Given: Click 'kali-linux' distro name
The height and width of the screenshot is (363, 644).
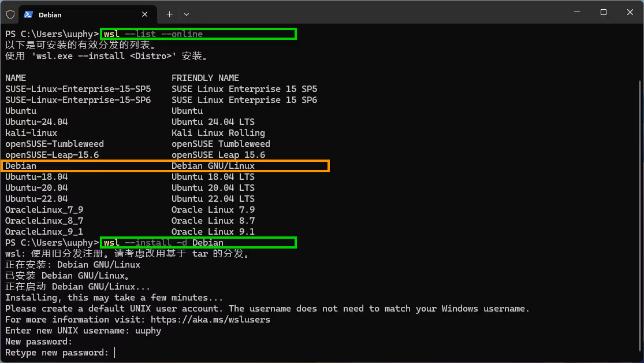Looking at the screenshot, I should point(31,133).
